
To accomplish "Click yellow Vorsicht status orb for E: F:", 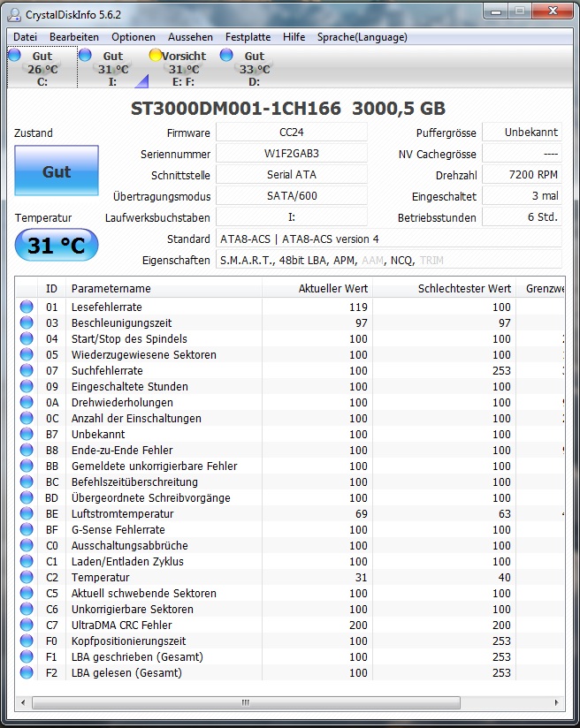I will point(156,56).
